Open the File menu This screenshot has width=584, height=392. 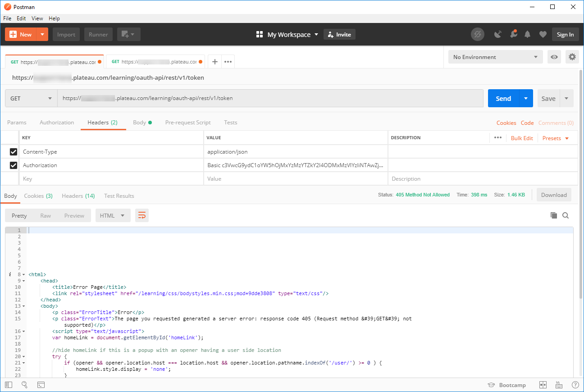(x=7, y=18)
